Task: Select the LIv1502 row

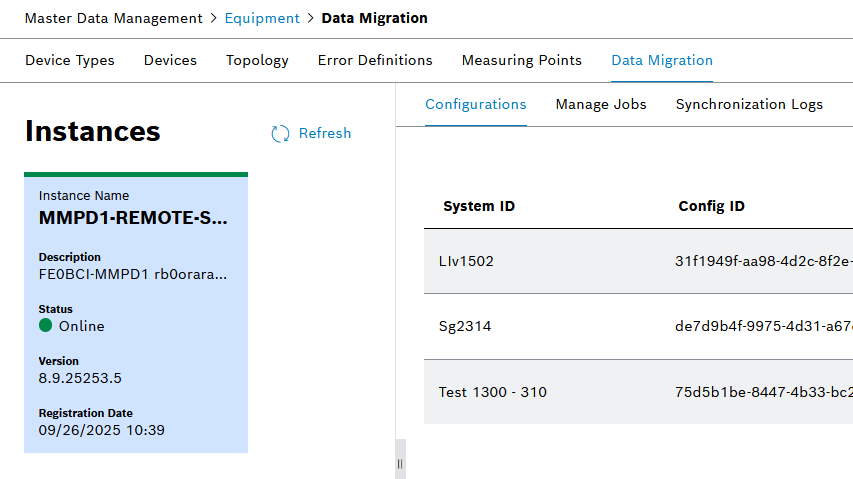Action: point(639,261)
